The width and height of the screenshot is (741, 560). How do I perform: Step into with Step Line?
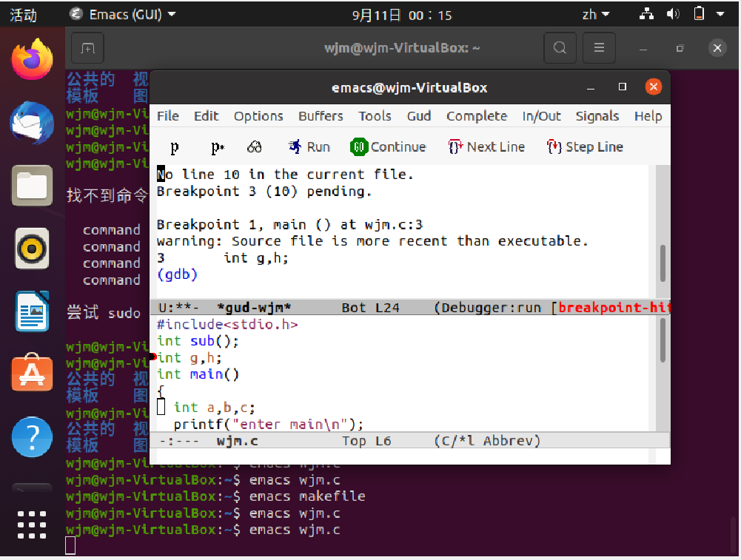coord(585,147)
